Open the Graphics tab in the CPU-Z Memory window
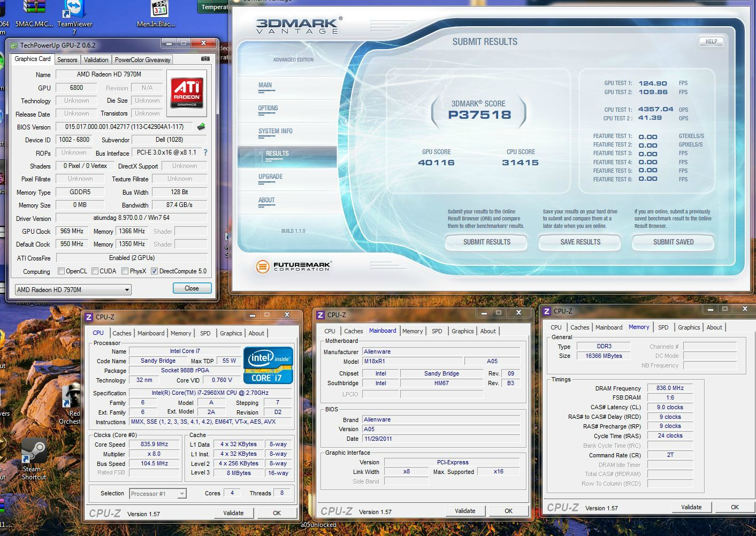The width and height of the screenshot is (756, 536). coord(689,327)
